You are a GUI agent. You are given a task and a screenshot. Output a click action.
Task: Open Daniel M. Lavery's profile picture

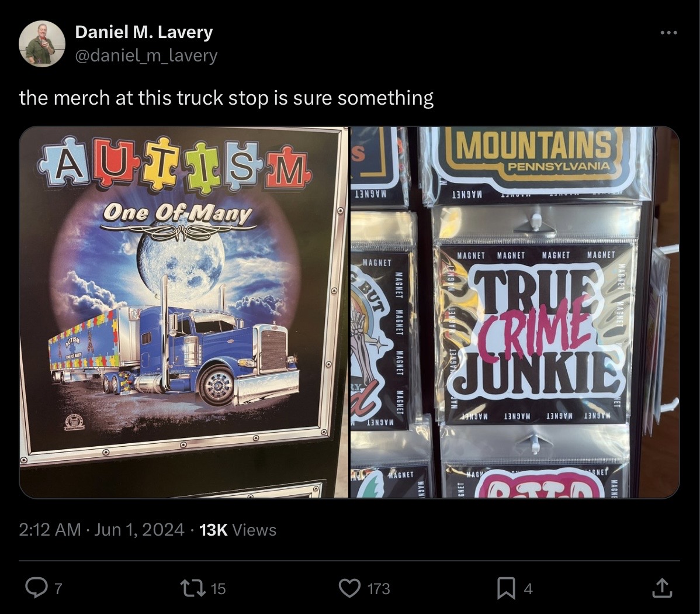(42, 44)
